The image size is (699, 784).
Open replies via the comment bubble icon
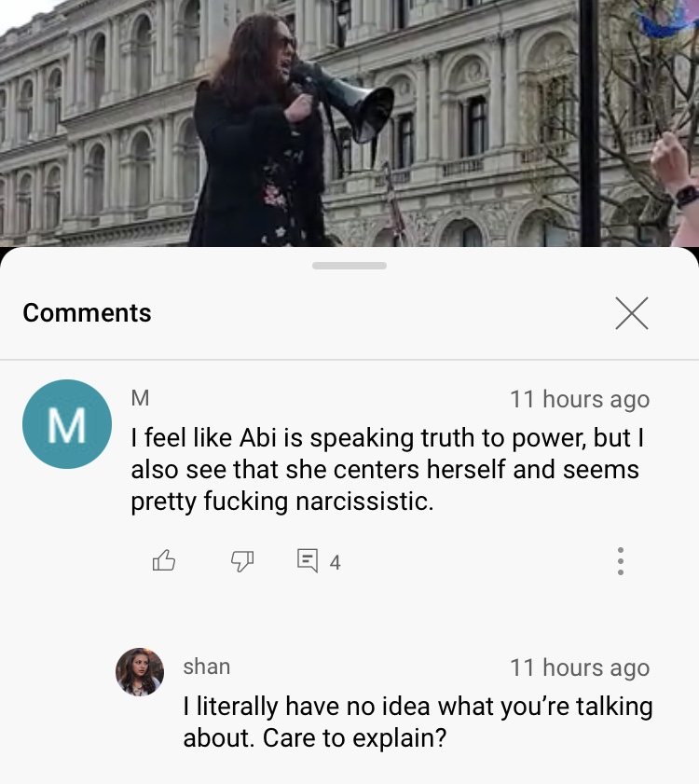click(x=307, y=560)
